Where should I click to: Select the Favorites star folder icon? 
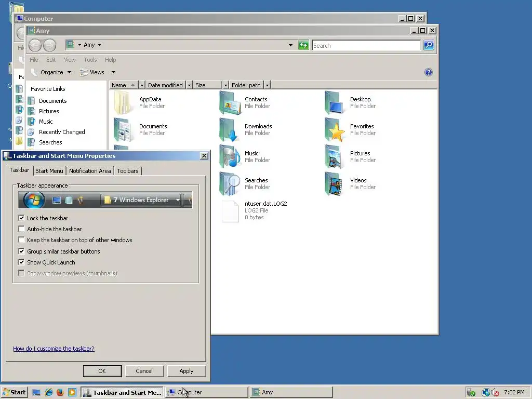pyautogui.click(x=335, y=129)
